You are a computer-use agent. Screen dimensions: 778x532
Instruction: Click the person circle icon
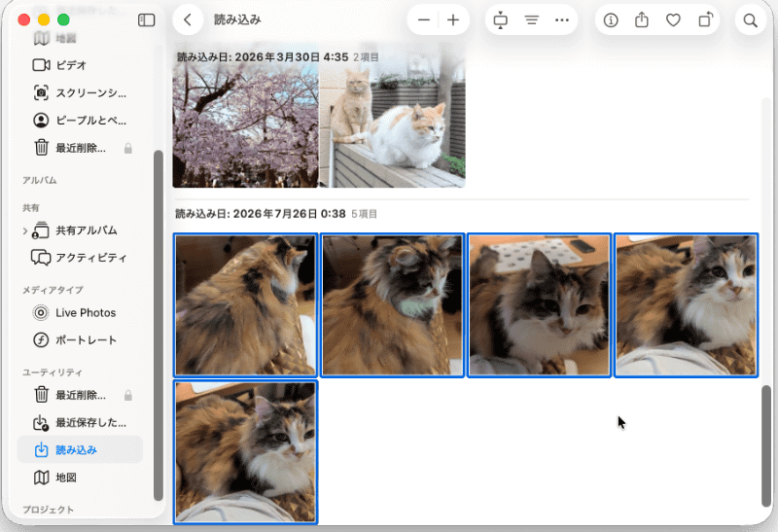[41, 120]
